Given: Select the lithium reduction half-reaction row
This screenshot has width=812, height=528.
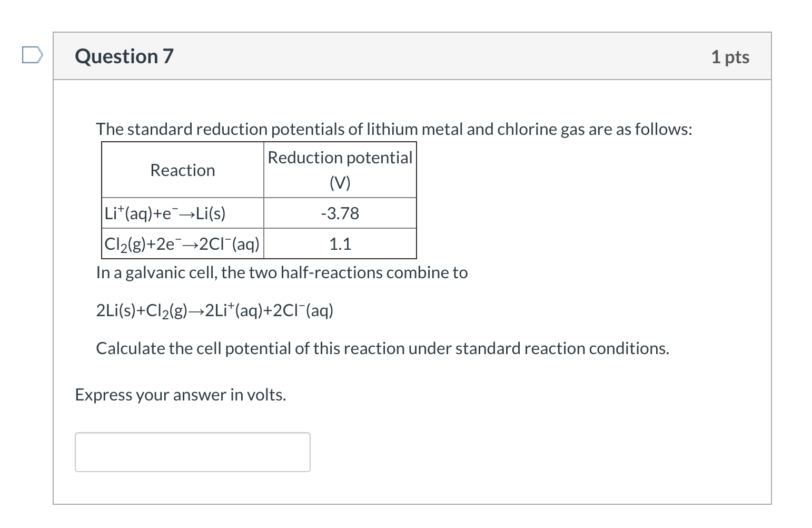Looking at the screenshot, I should click(x=258, y=213).
